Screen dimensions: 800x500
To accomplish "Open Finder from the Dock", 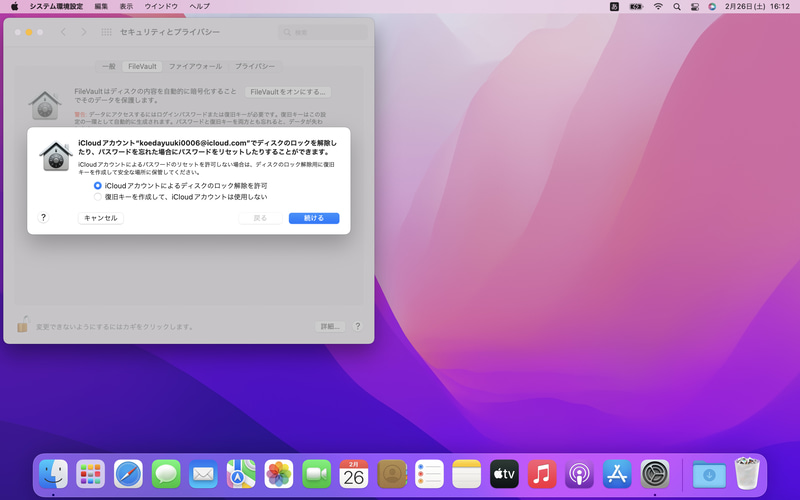I will [x=53, y=474].
